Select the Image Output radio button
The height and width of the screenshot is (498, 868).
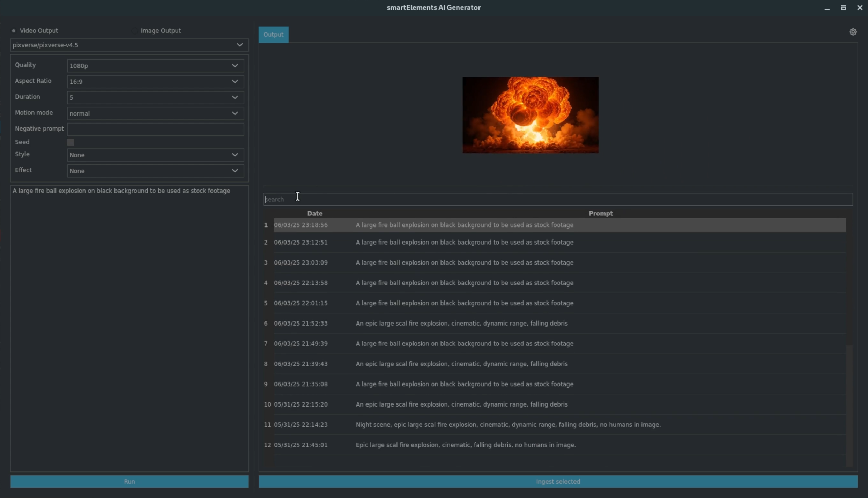(x=135, y=31)
